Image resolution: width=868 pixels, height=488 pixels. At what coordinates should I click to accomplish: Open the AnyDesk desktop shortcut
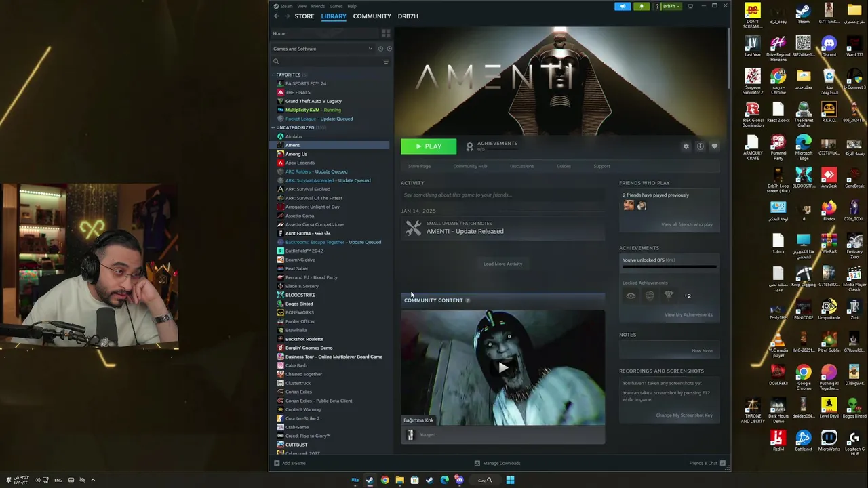tap(829, 178)
